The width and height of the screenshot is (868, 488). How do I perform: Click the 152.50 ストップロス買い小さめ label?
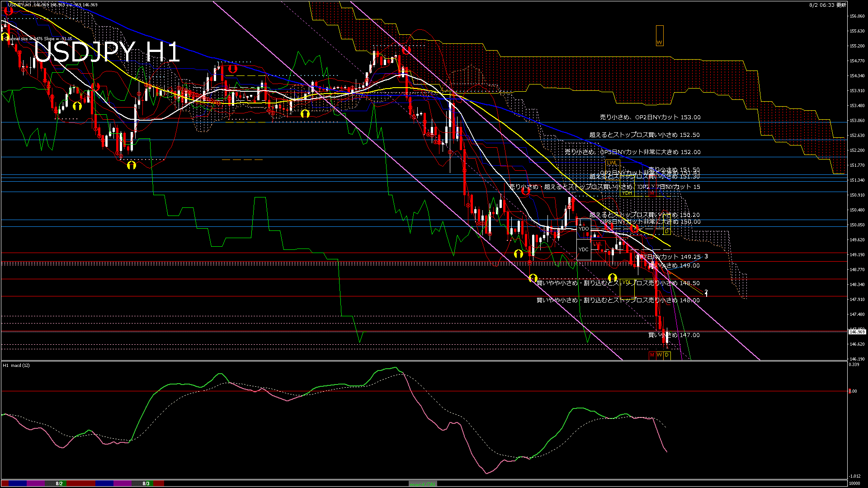[x=644, y=135]
